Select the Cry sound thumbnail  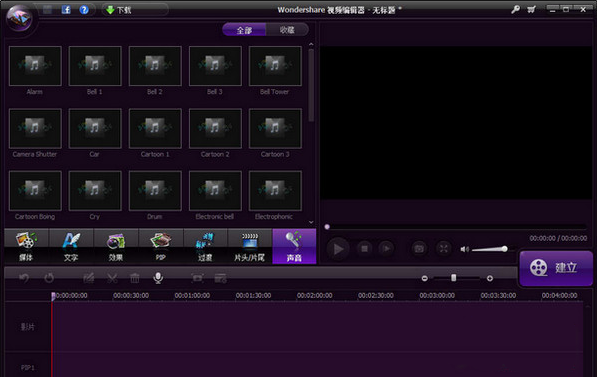tap(95, 191)
